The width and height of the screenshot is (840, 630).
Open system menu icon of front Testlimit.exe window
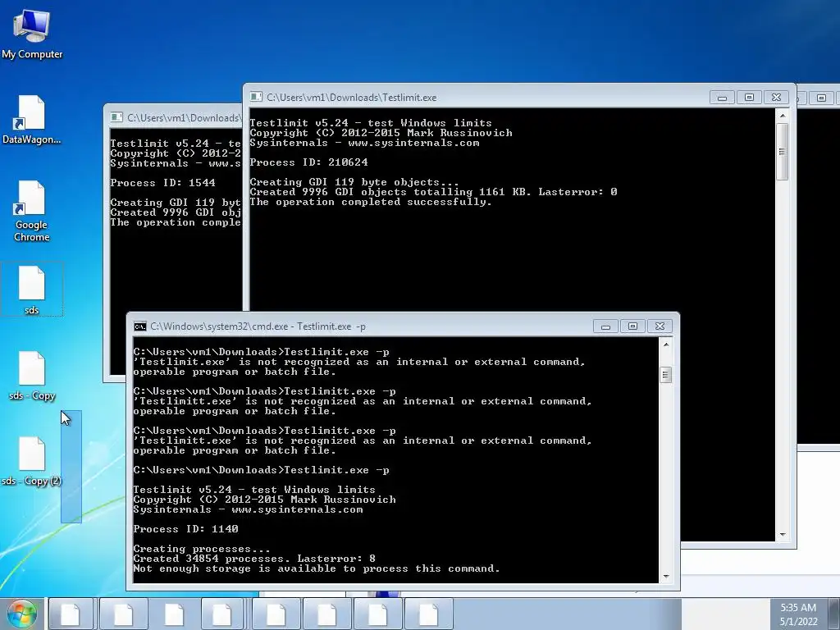tap(256, 97)
